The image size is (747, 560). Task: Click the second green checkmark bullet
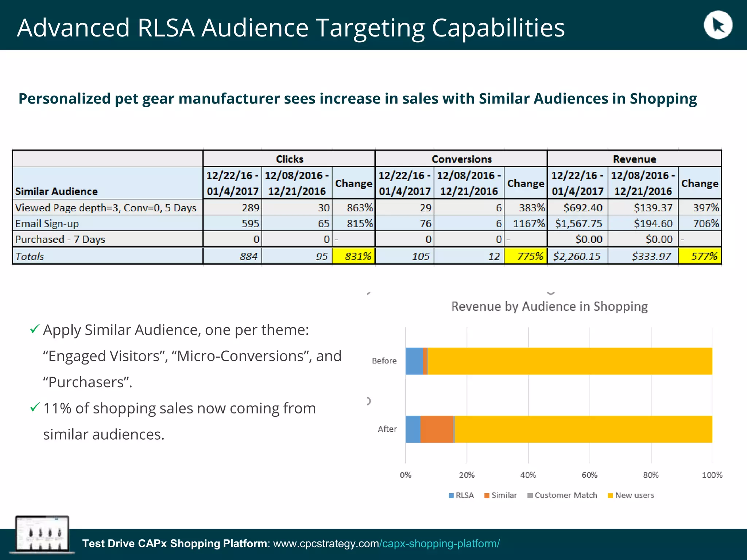click(x=35, y=407)
